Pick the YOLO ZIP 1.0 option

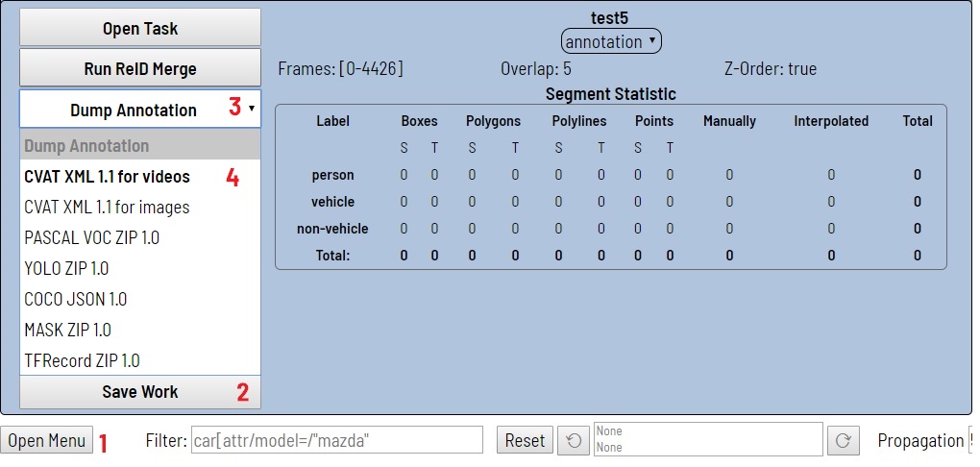pos(66,268)
